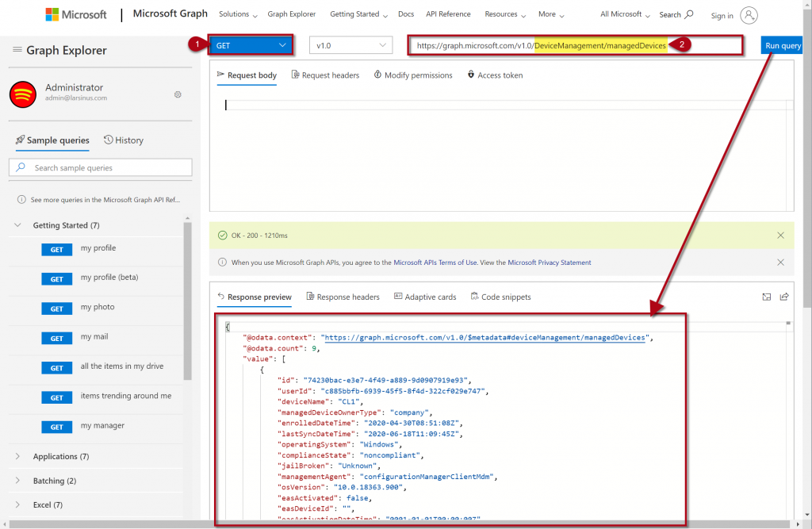Close the Terms of Use notice
The width and height of the screenshot is (812, 529).
coord(780,263)
